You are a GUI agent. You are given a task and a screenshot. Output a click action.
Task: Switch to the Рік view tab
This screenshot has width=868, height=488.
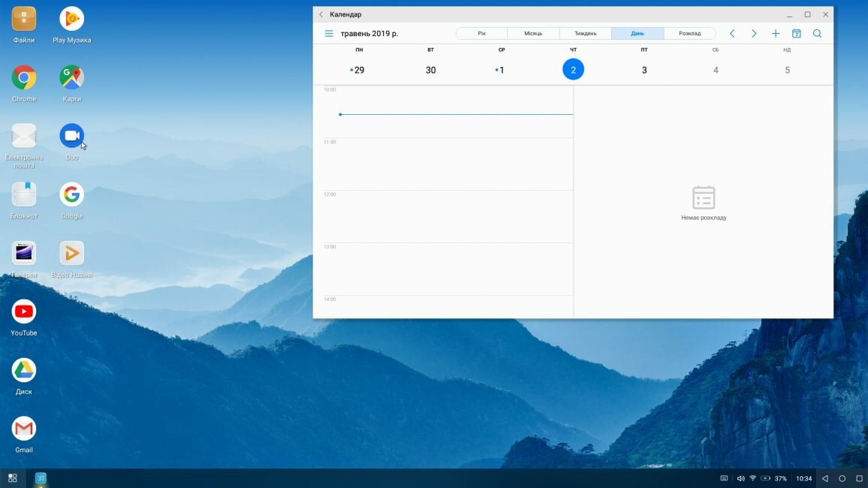[x=481, y=34]
